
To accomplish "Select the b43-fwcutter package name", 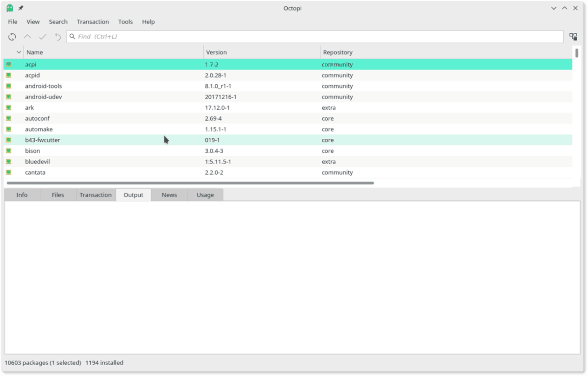I will (x=43, y=140).
